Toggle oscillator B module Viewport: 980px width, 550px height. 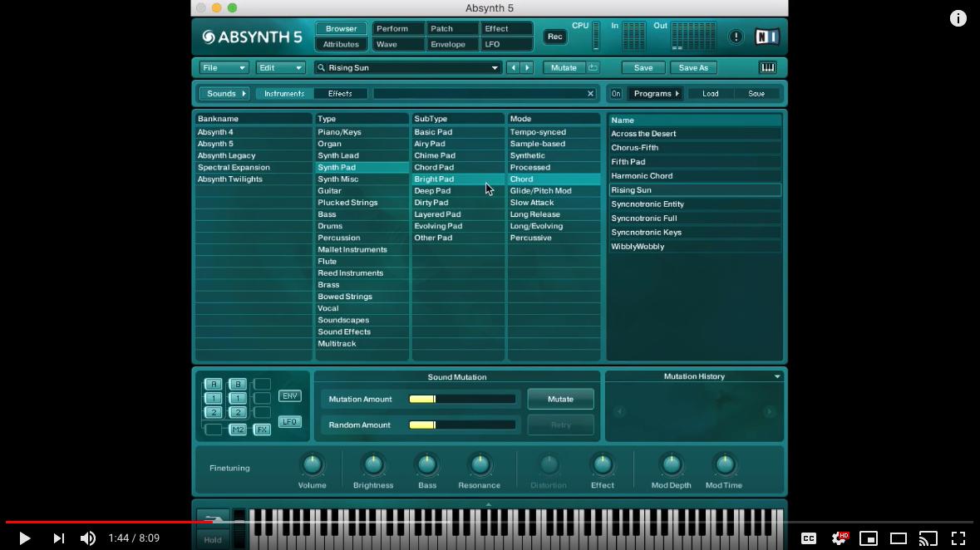click(238, 385)
